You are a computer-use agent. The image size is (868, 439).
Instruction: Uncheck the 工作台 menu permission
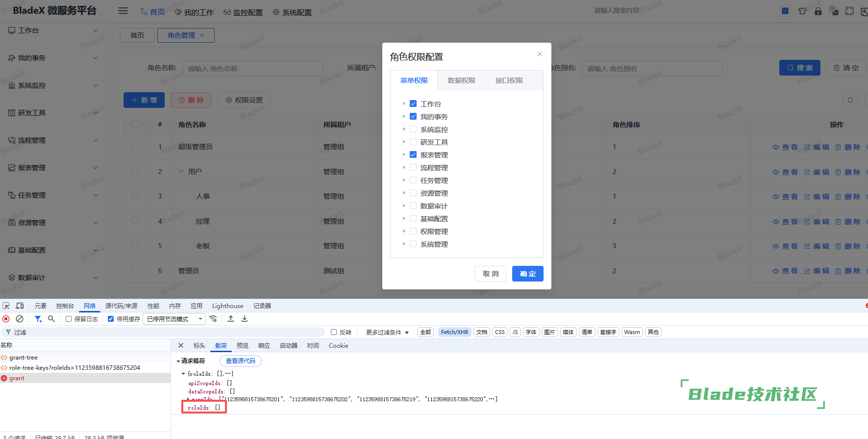tap(413, 103)
